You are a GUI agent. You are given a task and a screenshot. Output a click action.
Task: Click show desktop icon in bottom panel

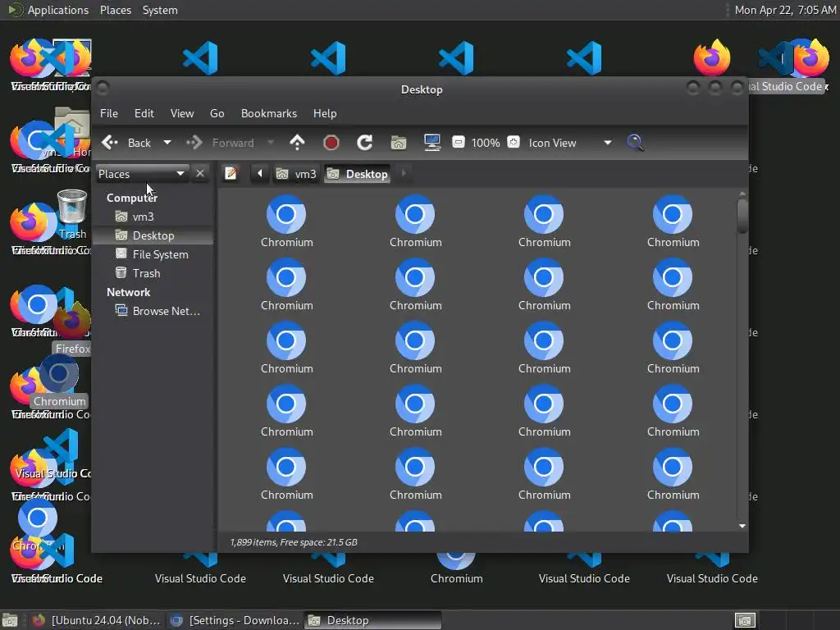pos(10,620)
